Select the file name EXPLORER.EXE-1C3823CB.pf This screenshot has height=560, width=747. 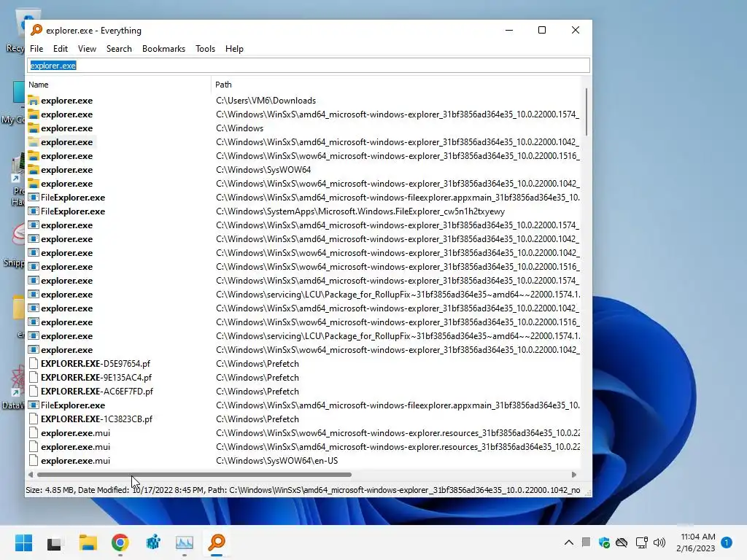point(96,419)
